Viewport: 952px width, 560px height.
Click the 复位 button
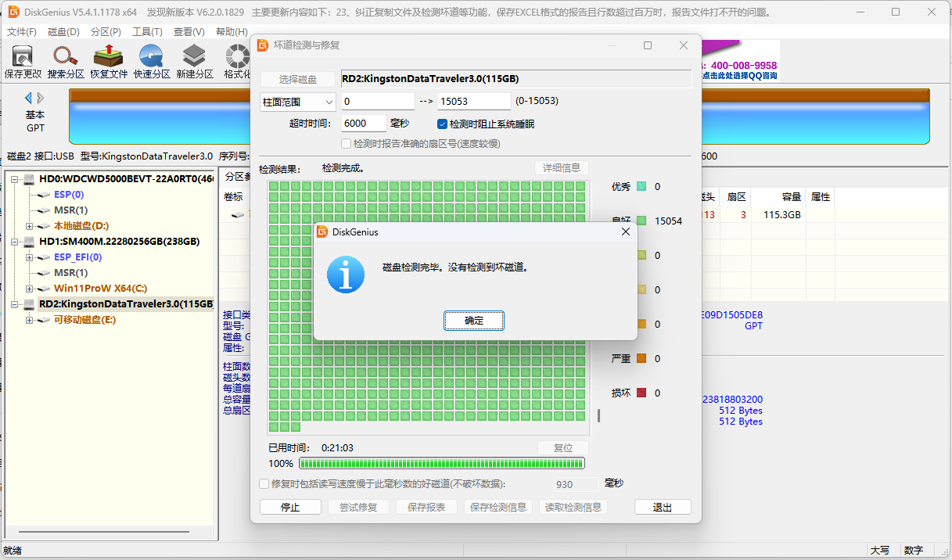tap(563, 448)
